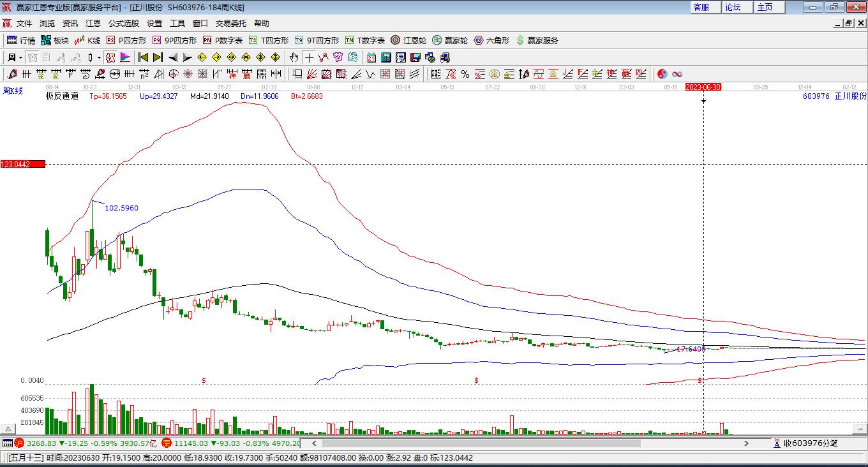Click the hand pan tool icon

pyautogui.click(x=294, y=57)
